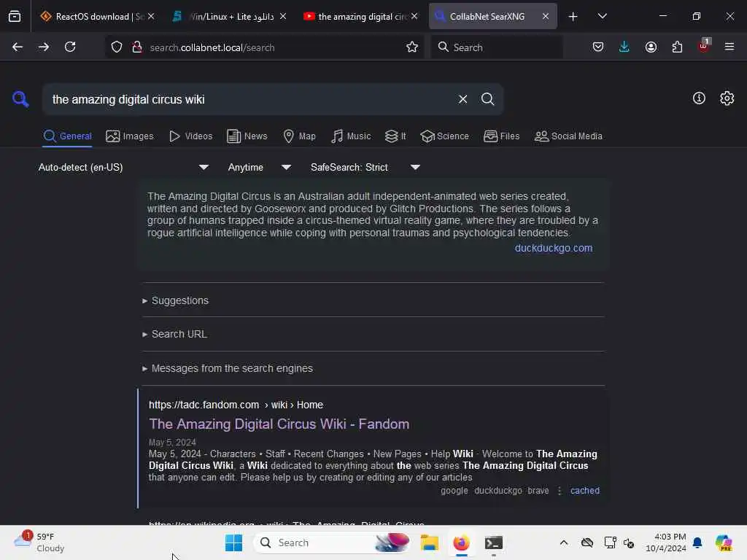The width and height of the screenshot is (747, 560).
Task: Open the weather widget showing 59°F Cloudy
Action: (39, 542)
